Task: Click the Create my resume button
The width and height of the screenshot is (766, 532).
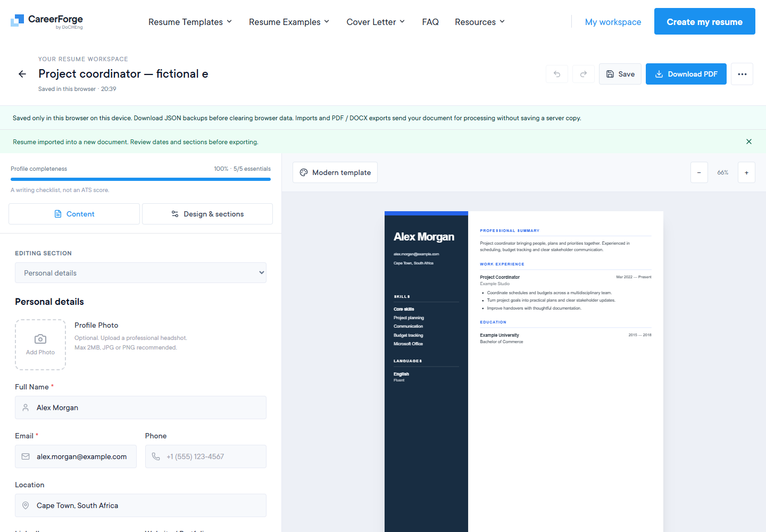Action: (x=705, y=21)
